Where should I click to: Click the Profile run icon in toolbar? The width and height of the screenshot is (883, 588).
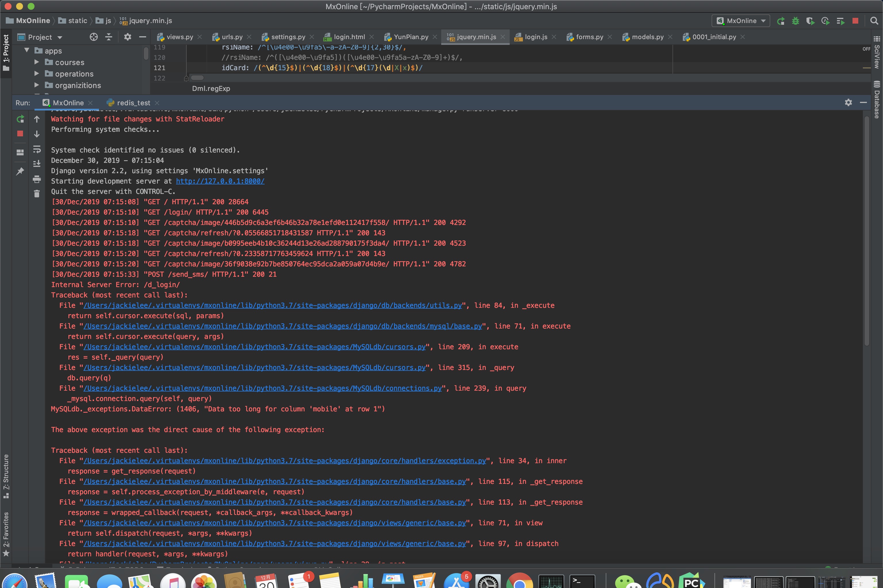[825, 21]
